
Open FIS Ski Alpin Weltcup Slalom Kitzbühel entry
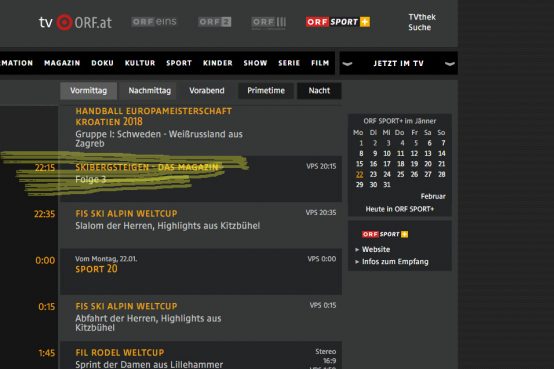pos(201,225)
